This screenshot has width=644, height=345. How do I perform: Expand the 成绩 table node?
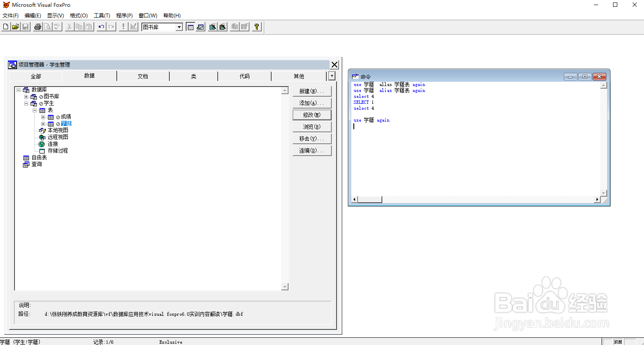43,117
